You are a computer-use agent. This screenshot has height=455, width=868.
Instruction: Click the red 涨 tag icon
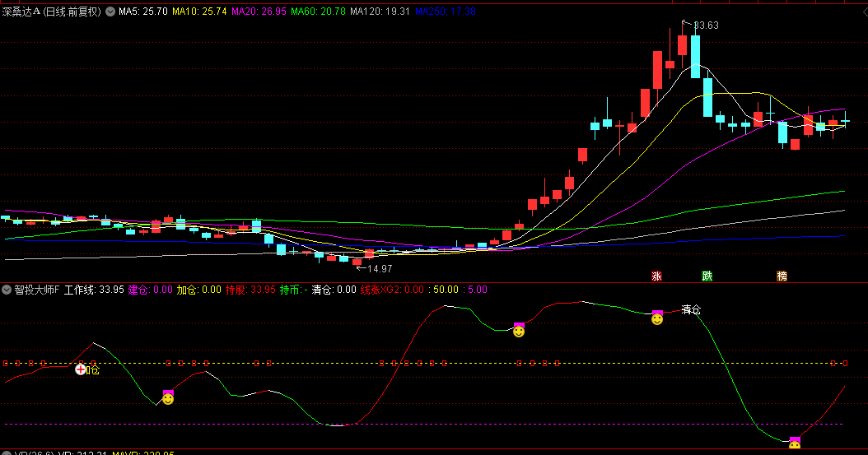click(x=656, y=276)
